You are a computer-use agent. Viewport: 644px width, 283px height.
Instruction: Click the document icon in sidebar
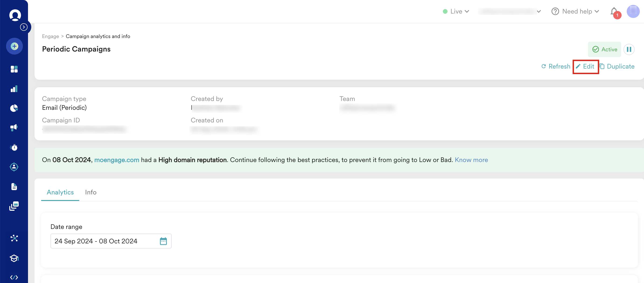click(x=14, y=186)
